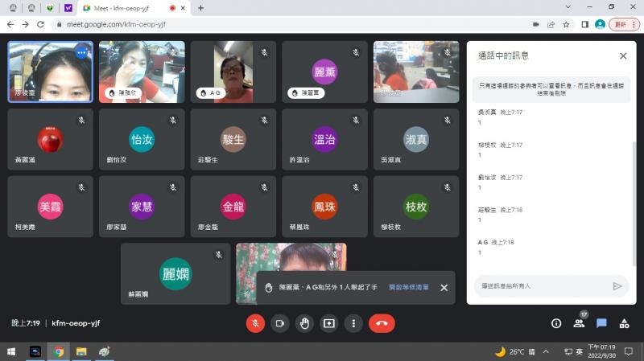Raise hand using the hand button
Image resolution: width=644 pixels, height=361 pixels.
(x=304, y=323)
